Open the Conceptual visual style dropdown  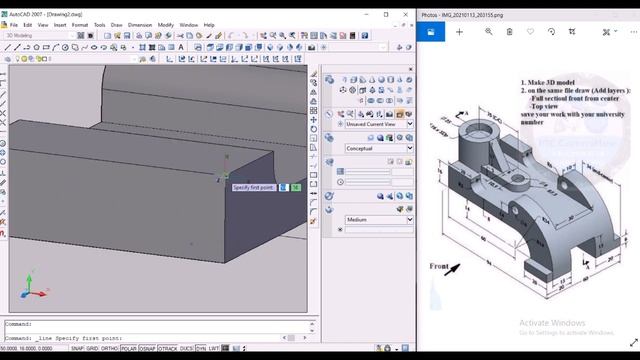coord(410,148)
